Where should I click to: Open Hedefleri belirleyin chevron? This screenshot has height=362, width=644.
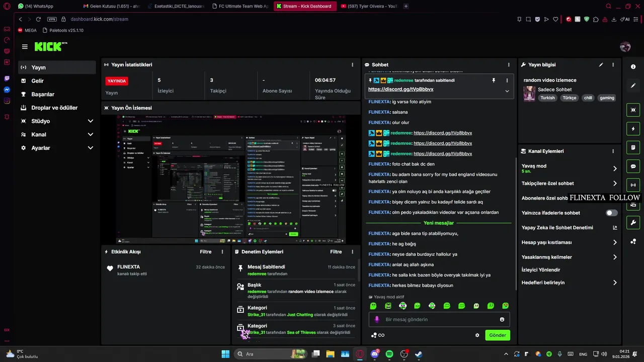tap(615, 283)
